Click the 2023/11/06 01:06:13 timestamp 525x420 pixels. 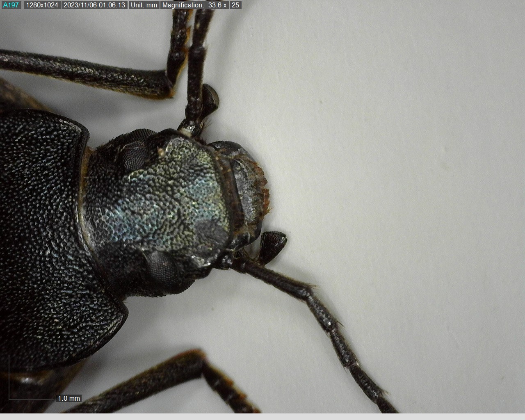(x=94, y=5)
